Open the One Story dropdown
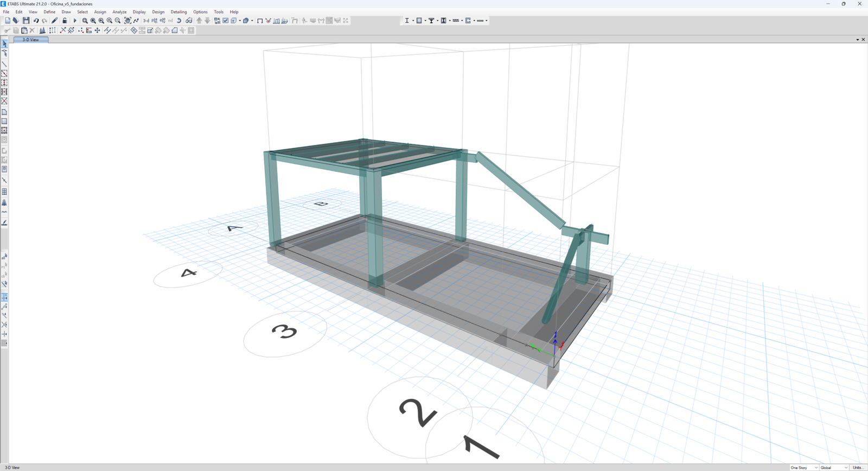868x471 pixels. click(804, 467)
